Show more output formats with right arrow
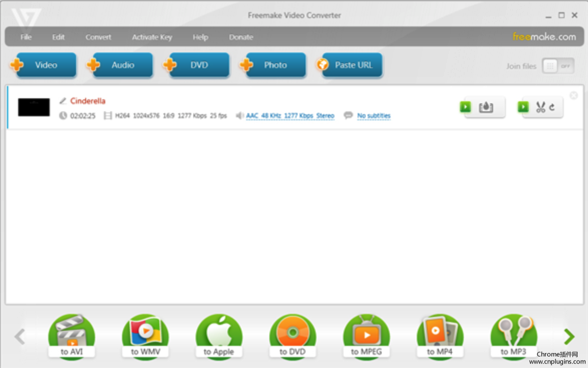588x368 pixels. (x=569, y=336)
